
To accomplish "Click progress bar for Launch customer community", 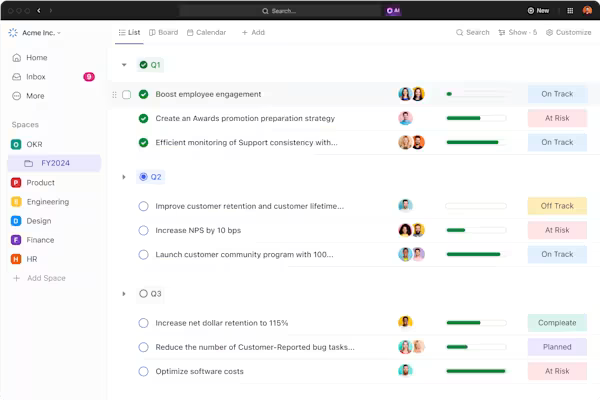I will (x=475, y=254).
